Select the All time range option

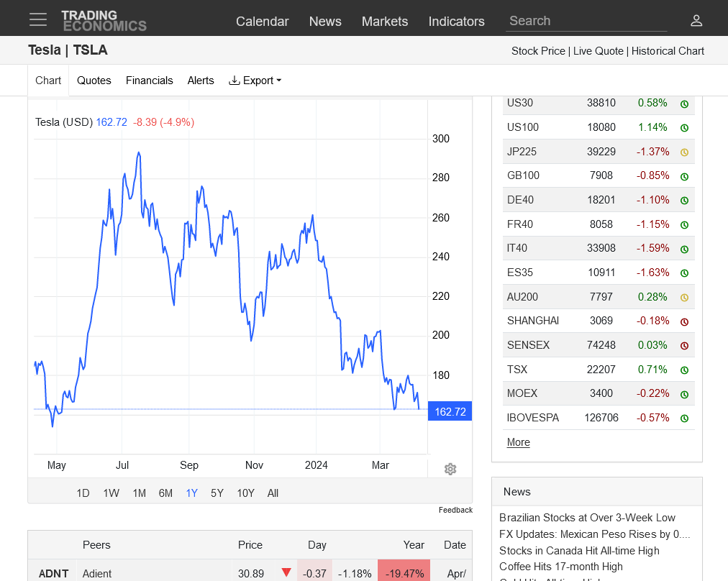tap(273, 493)
